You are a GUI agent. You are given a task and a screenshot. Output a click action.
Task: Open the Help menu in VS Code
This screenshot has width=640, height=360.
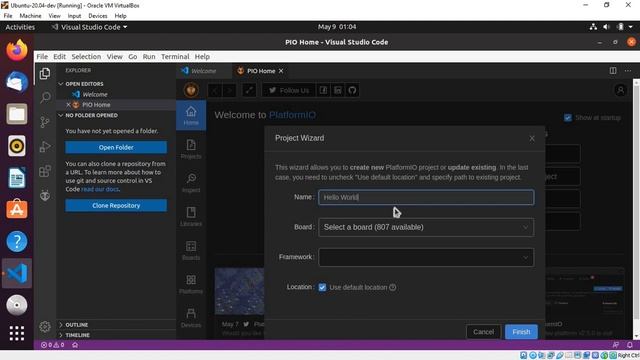pos(202,56)
